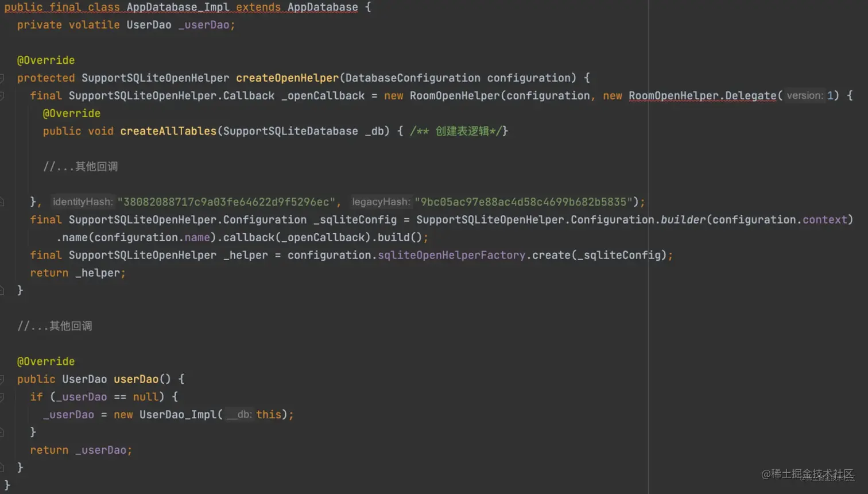Click superclass "AppDatabase" after the extends keyword
Viewport: 868px width, 494px height.
point(323,7)
